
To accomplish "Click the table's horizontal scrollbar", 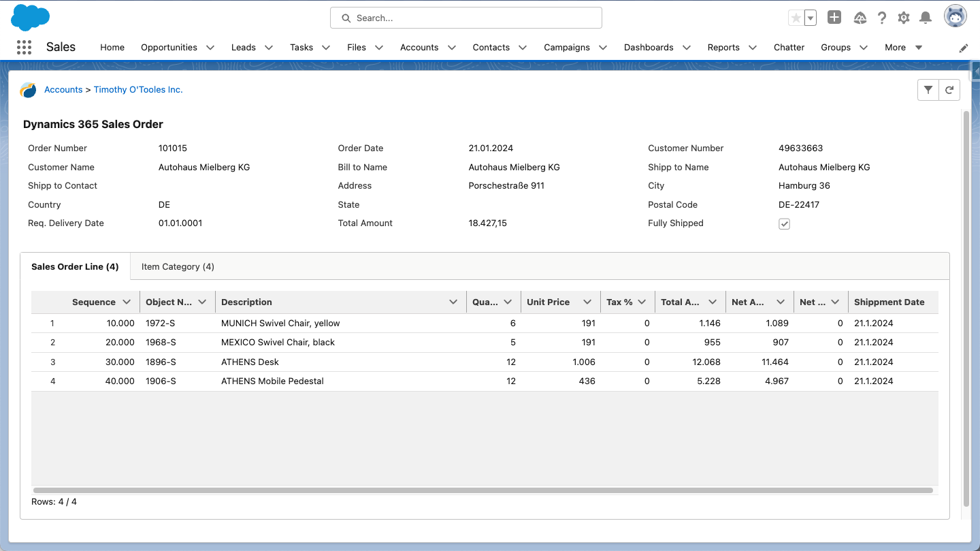I will pos(483,490).
